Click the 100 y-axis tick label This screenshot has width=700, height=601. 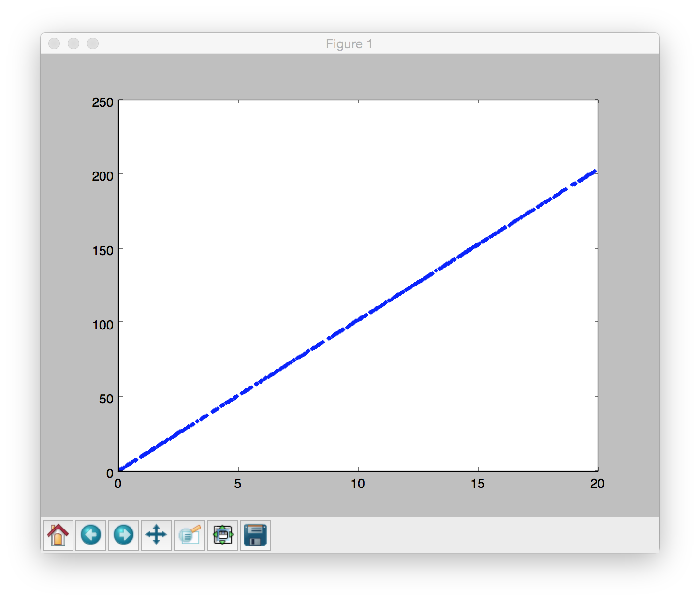[102, 325]
